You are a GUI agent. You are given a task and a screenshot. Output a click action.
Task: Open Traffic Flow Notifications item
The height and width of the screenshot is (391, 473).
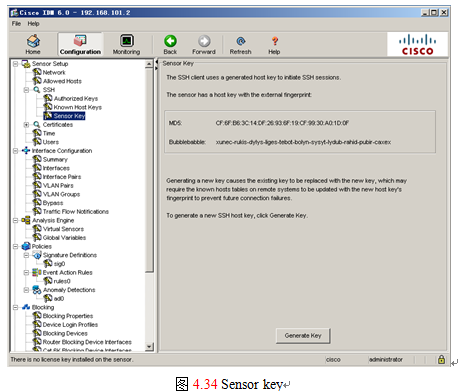76,211
